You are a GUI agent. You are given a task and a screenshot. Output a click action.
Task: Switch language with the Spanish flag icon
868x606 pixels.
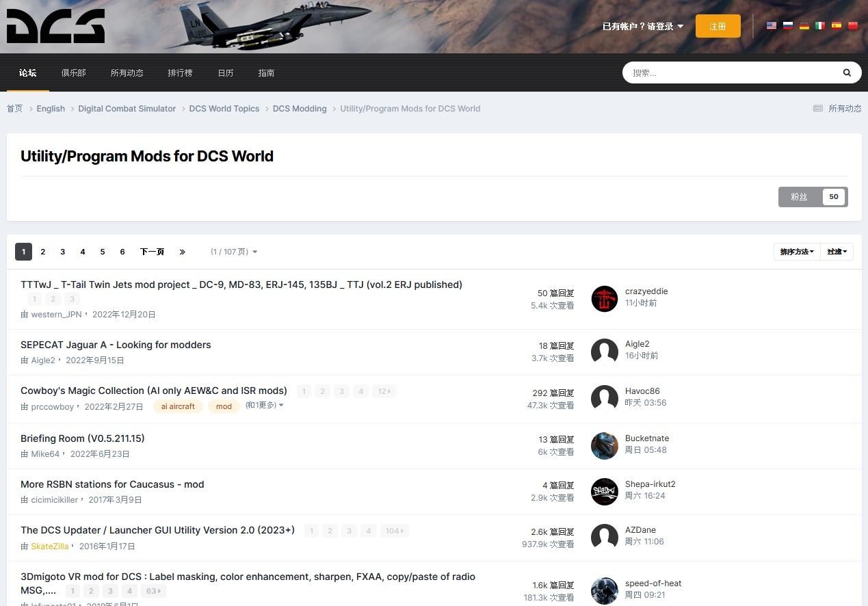pyautogui.click(x=837, y=26)
